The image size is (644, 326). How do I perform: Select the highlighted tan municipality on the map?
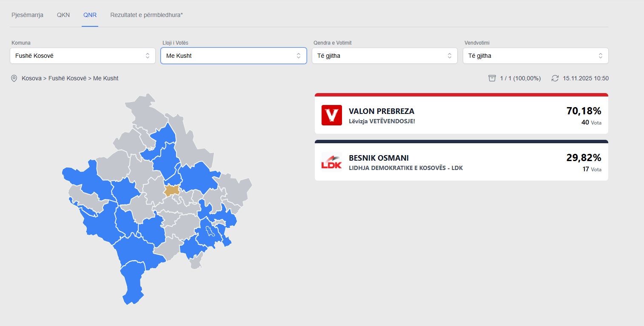[171, 190]
